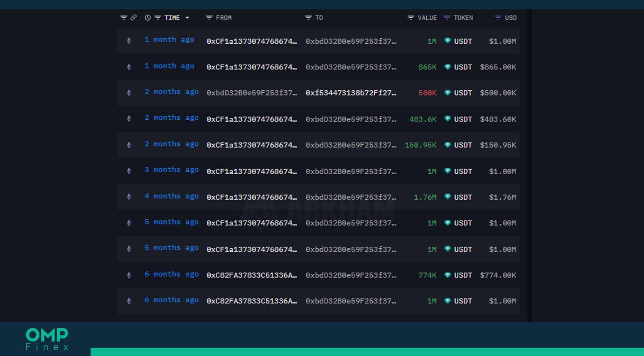Click the green 774K value
The height and width of the screenshot is (356, 644).
[428, 275]
